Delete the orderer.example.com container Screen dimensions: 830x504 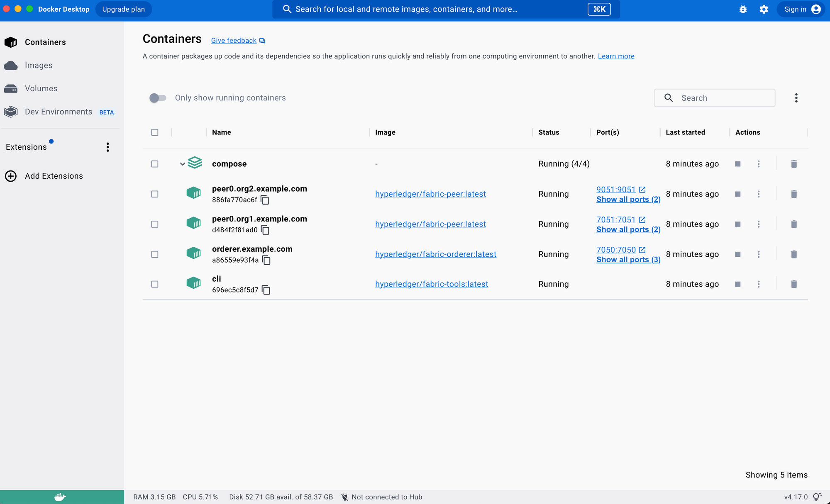(x=794, y=254)
